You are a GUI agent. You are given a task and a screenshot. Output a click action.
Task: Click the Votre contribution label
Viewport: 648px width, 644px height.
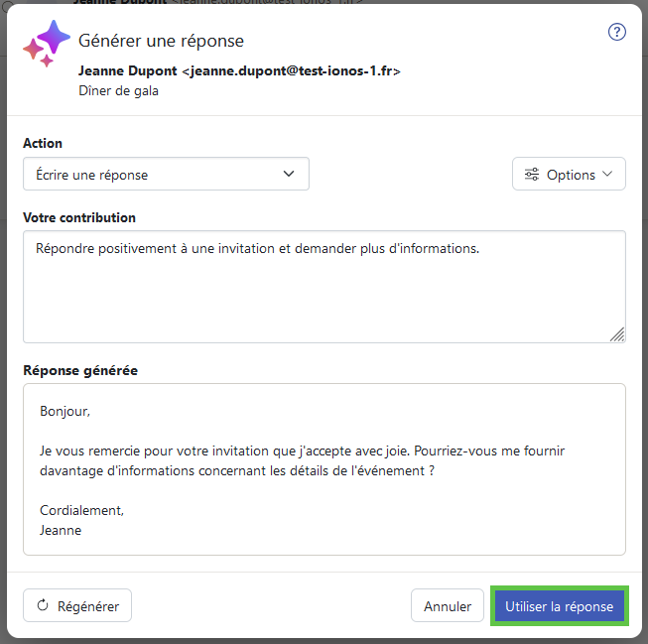(x=79, y=217)
